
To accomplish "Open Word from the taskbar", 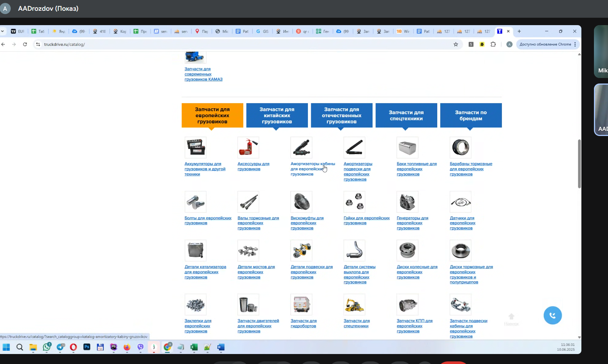I will pos(221,347).
